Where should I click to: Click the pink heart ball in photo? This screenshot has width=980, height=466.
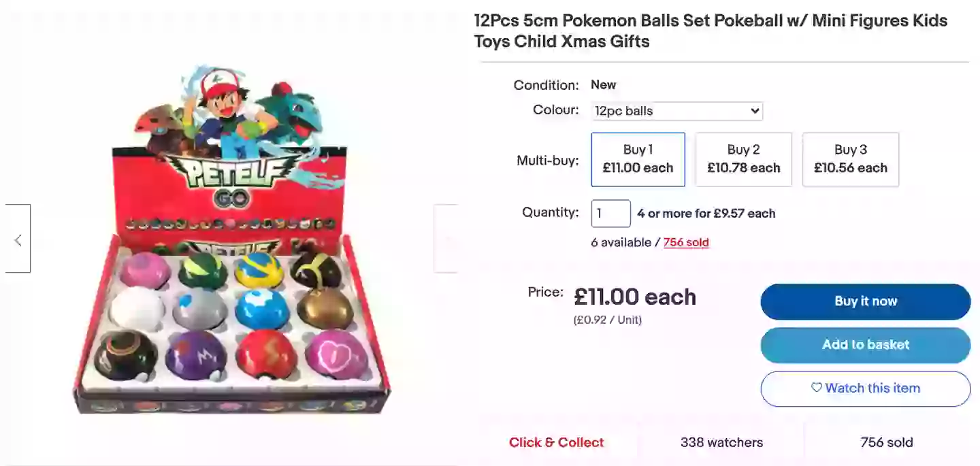(x=334, y=352)
